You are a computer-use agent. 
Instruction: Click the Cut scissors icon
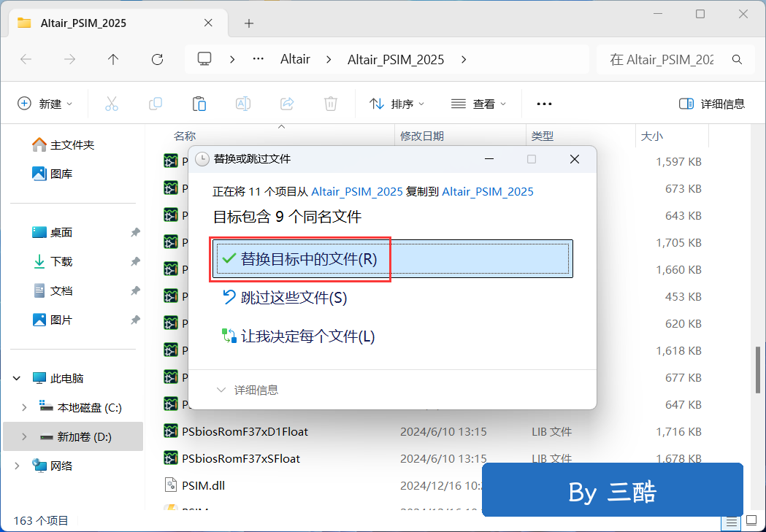pos(112,104)
